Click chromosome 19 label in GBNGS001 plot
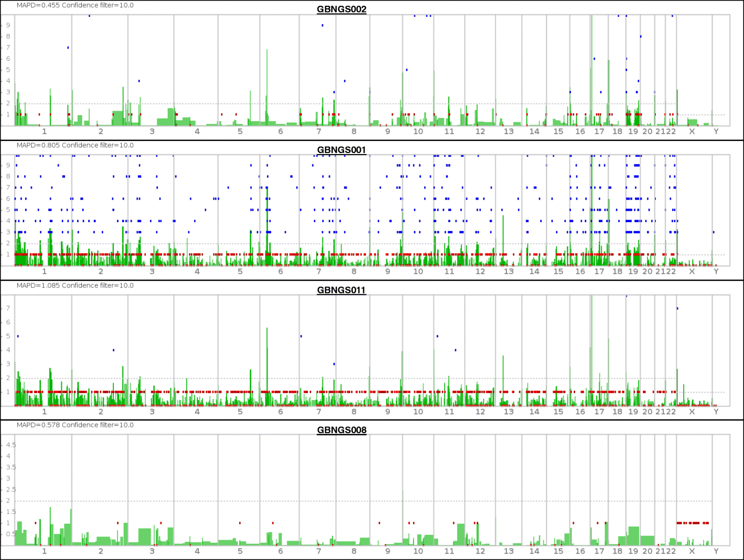 [x=633, y=271]
